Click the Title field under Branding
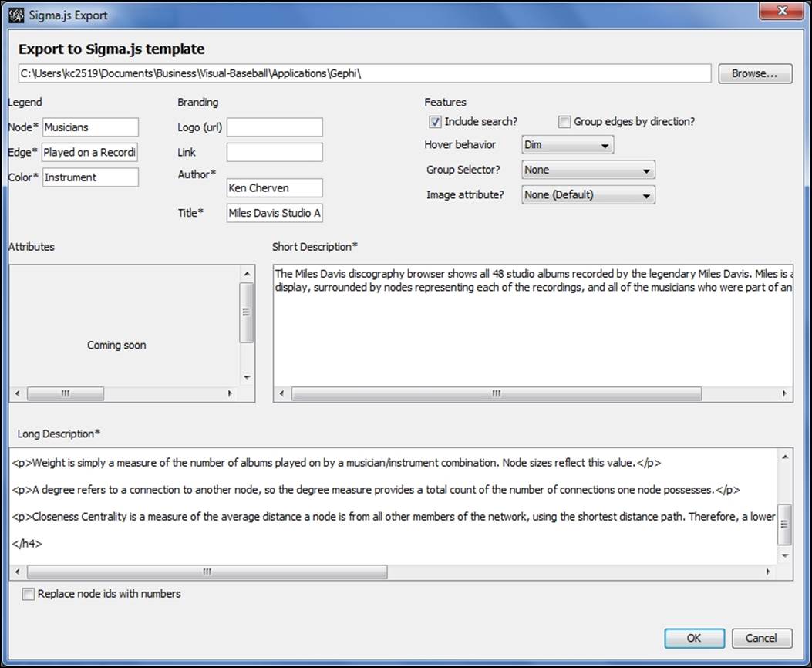812x668 pixels. (x=275, y=213)
